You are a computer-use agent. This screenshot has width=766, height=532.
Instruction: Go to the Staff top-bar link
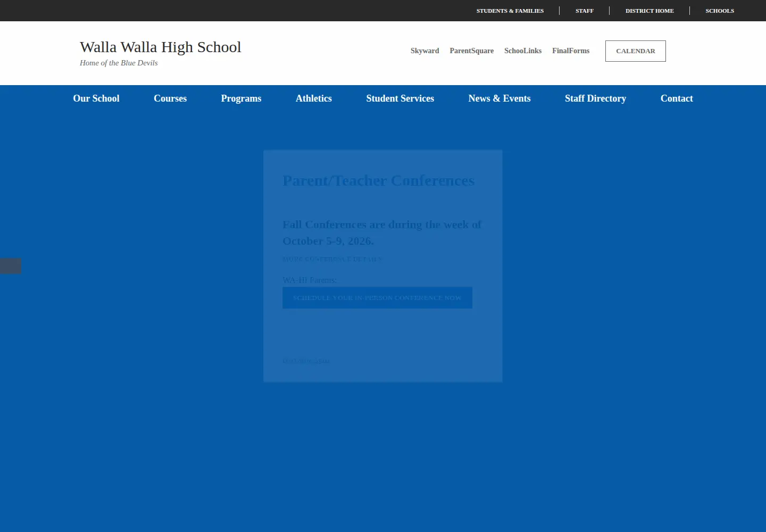coord(584,11)
